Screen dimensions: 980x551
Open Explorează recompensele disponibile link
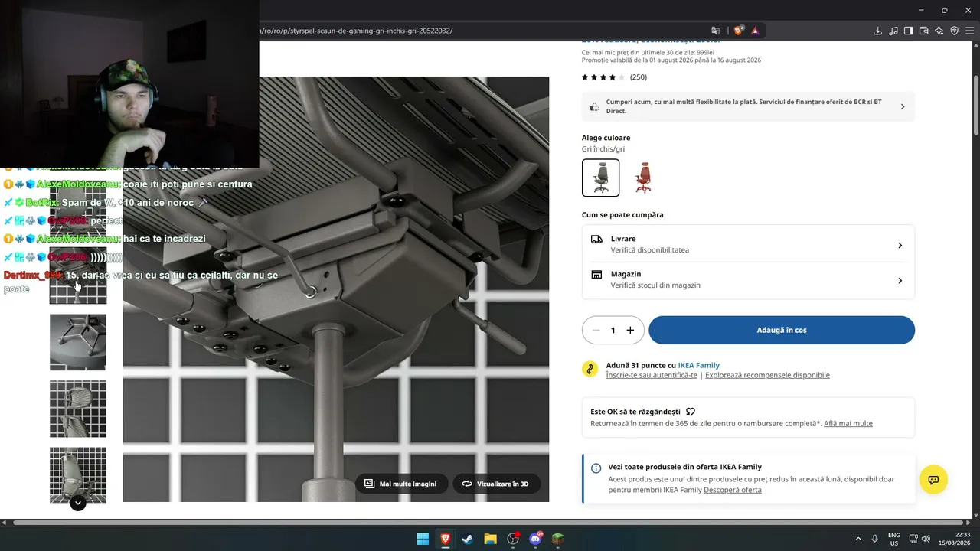click(x=767, y=375)
